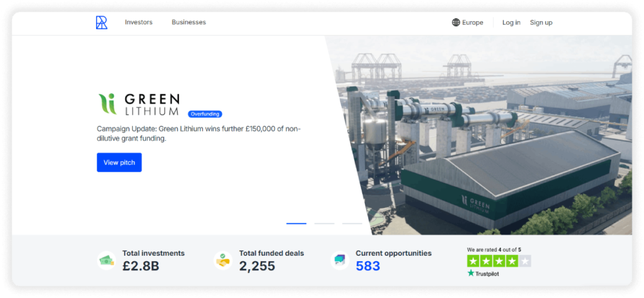Open the Businesses menu
The height and width of the screenshot is (298, 644).
tap(189, 23)
